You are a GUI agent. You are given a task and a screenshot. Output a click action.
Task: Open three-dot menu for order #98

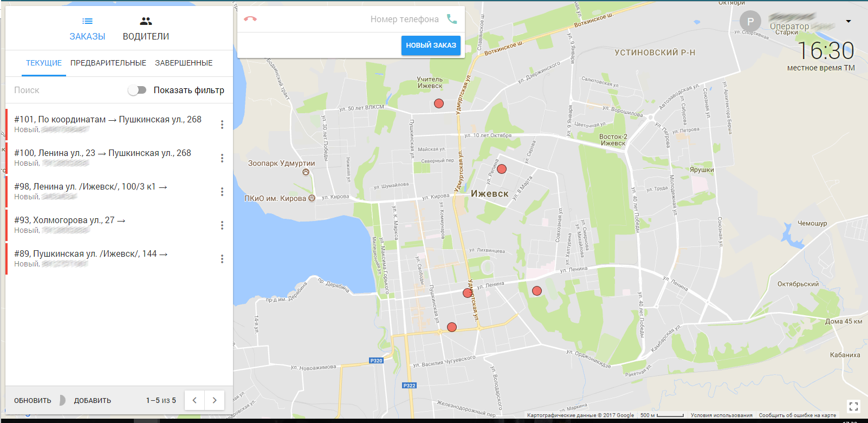[222, 192]
